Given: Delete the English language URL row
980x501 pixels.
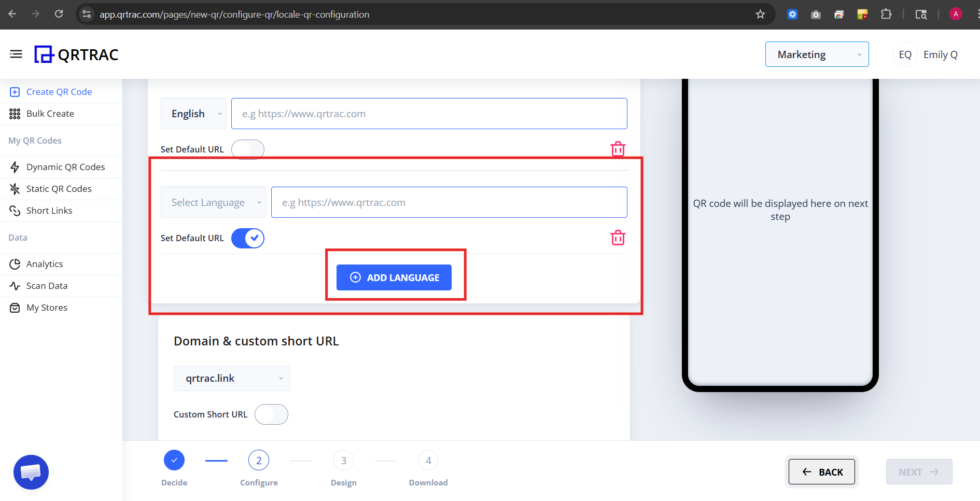Looking at the screenshot, I should pos(618,149).
